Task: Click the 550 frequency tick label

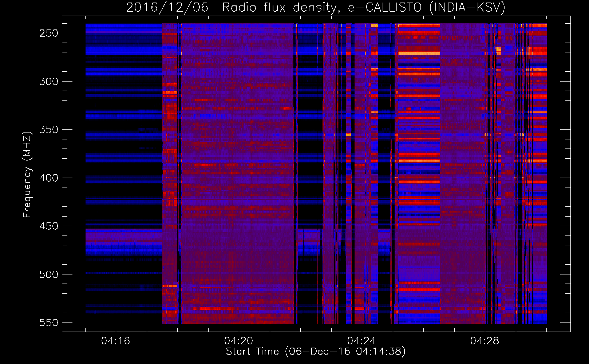Action: [x=49, y=323]
